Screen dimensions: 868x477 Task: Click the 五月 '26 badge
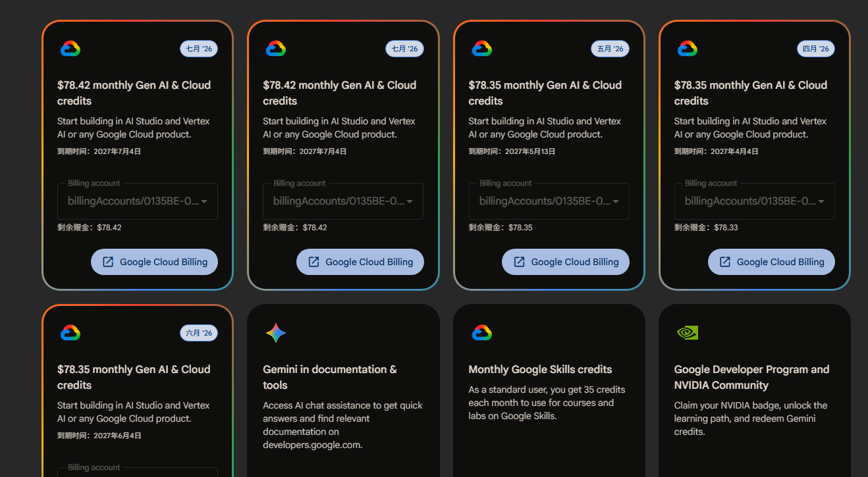point(610,49)
